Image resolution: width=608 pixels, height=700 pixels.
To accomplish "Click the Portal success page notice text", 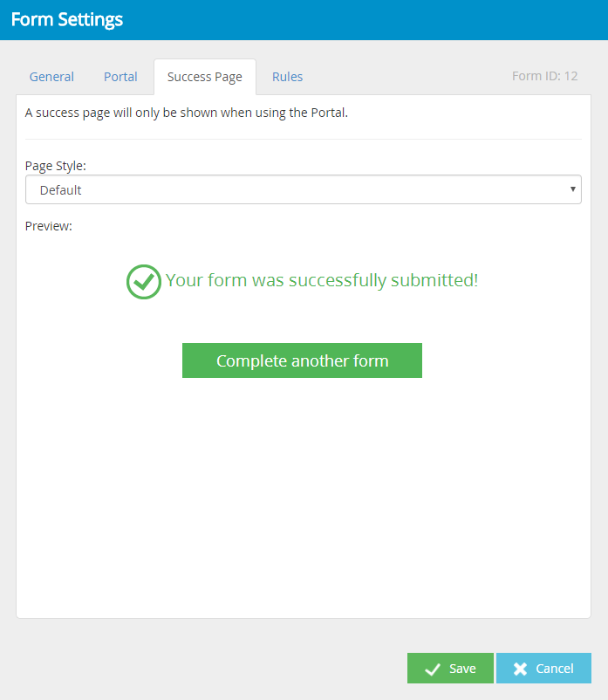I will 187,113.
